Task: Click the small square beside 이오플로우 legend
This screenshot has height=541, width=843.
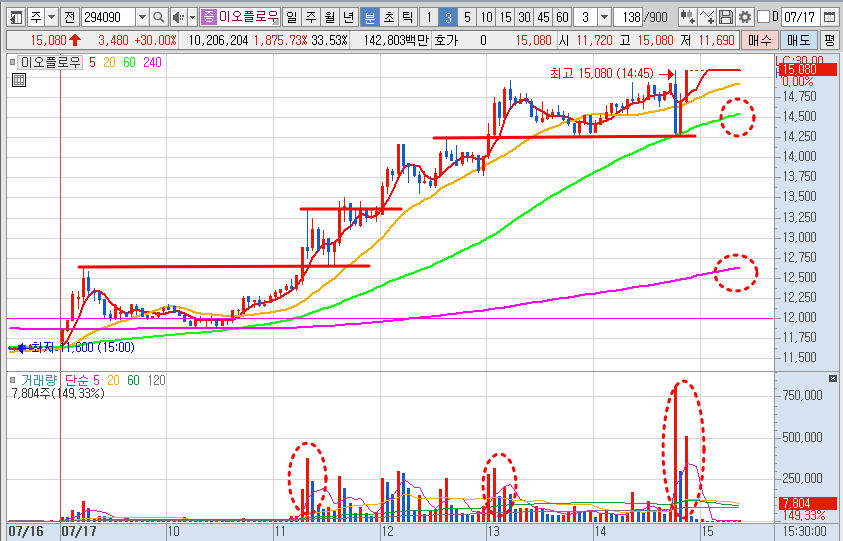Action: tap(13, 62)
